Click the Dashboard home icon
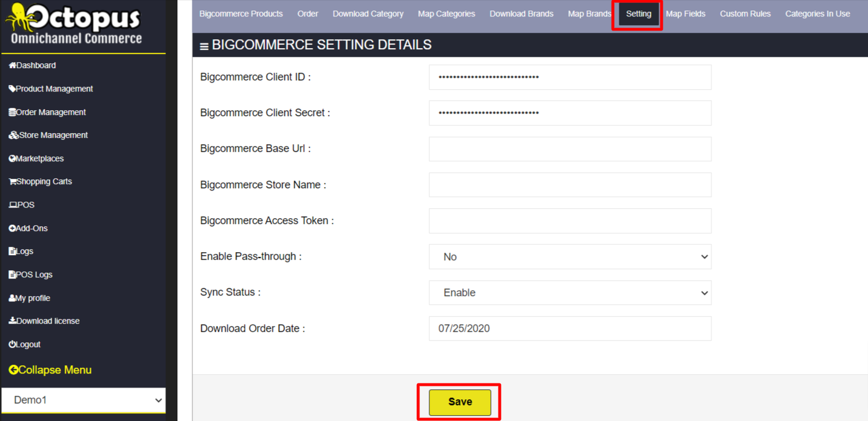The height and width of the screenshot is (421, 868). coord(12,66)
